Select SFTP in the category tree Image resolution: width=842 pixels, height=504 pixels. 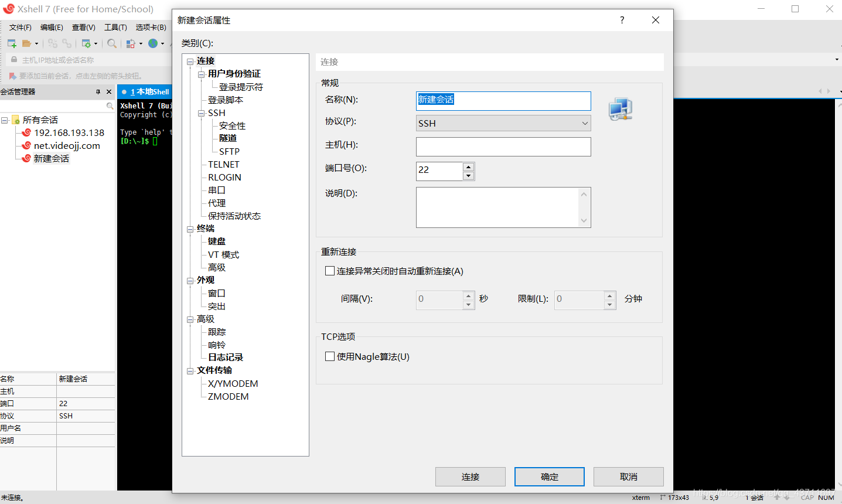click(x=229, y=151)
